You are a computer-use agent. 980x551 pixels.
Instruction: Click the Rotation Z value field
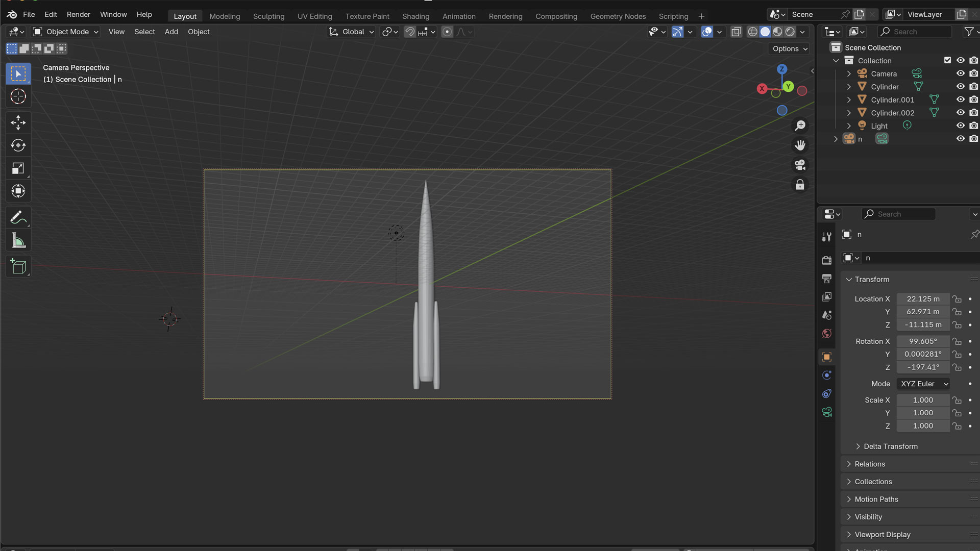point(923,367)
